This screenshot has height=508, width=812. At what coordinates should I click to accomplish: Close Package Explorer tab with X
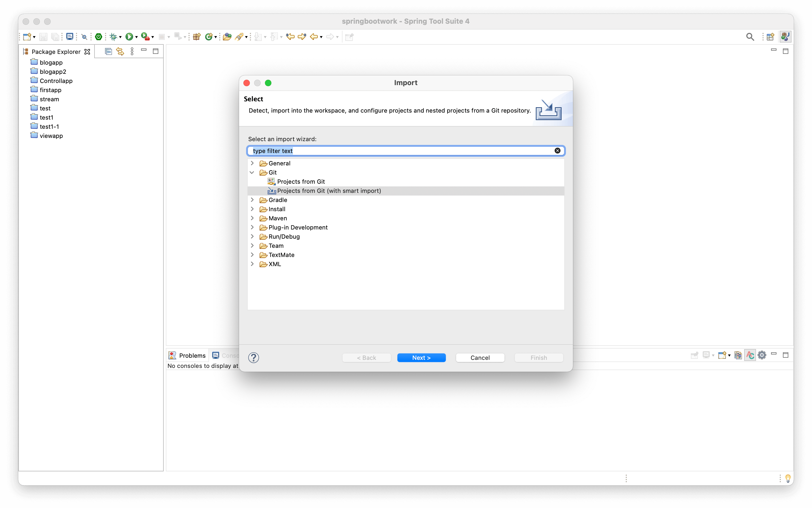pyautogui.click(x=87, y=51)
